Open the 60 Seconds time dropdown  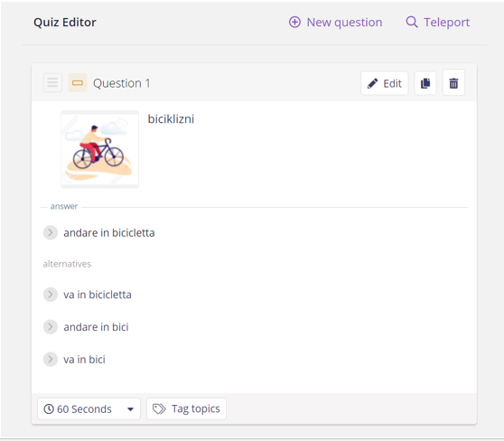89,408
